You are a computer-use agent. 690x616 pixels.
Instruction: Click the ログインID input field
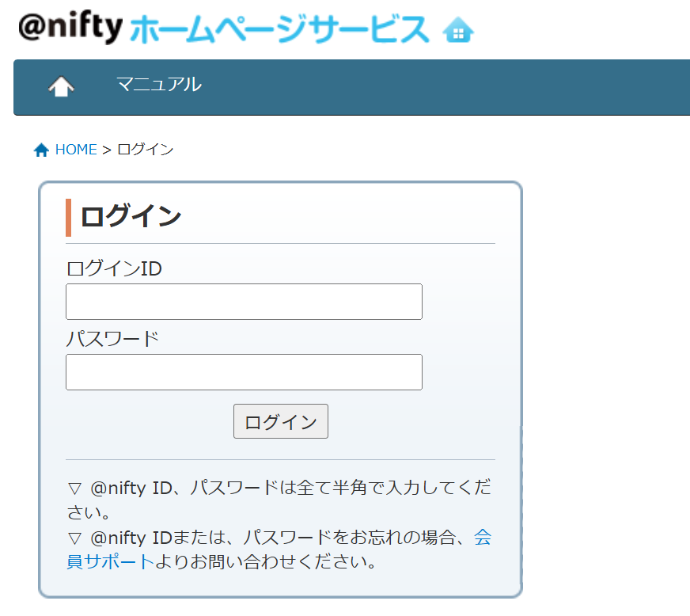pyautogui.click(x=243, y=302)
